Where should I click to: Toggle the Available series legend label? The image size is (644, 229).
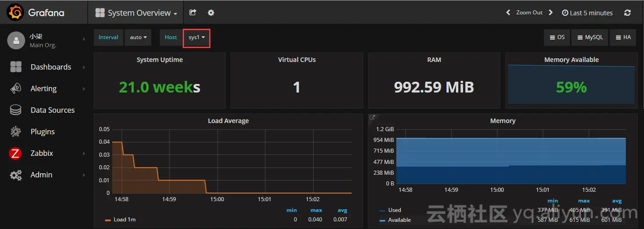point(400,220)
